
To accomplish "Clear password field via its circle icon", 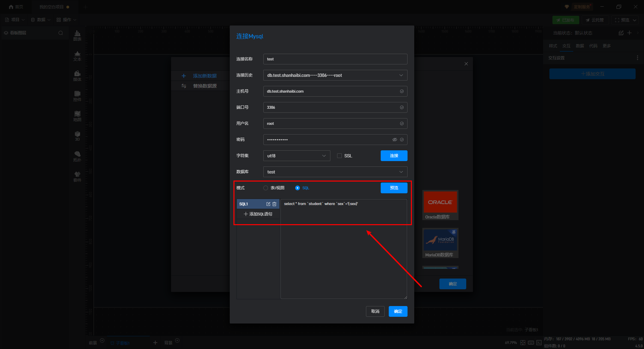I will 402,140.
